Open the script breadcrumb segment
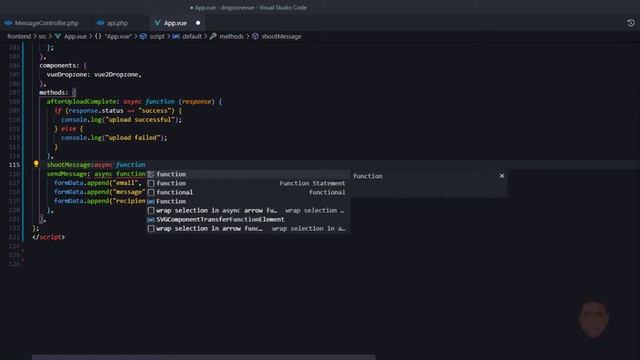Viewport: 640px width, 360px height. (x=157, y=36)
